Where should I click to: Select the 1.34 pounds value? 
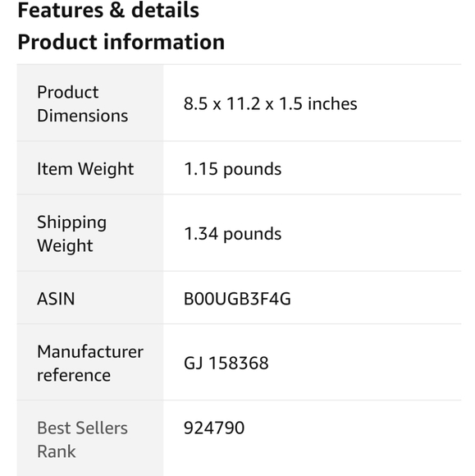[233, 234]
